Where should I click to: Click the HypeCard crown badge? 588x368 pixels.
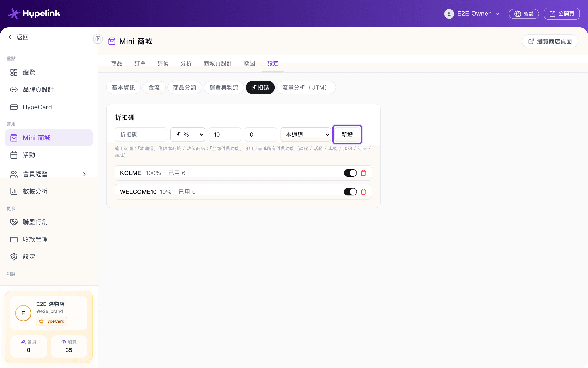(51, 321)
